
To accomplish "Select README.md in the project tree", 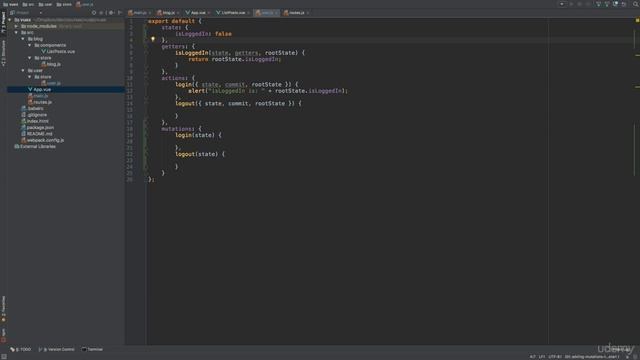I will coord(37,134).
